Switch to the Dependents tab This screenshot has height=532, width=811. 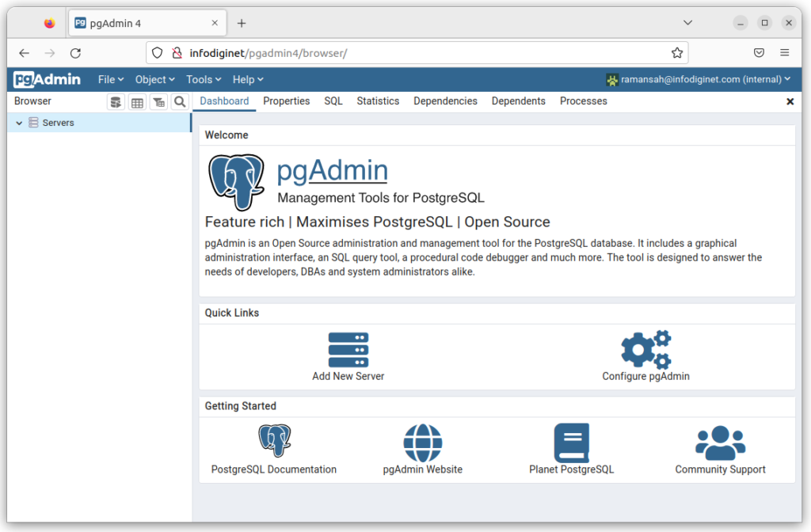click(518, 101)
